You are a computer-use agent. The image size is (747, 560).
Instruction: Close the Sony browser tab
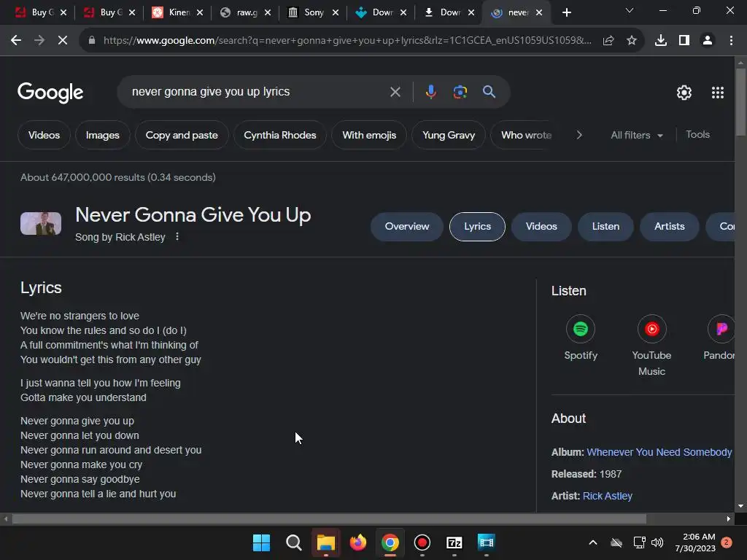coord(336,13)
